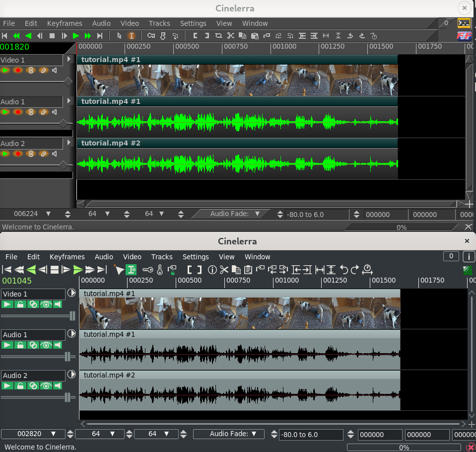Expand Video 1 track in upper window
Screen dimensions: 476x452
pos(69,60)
